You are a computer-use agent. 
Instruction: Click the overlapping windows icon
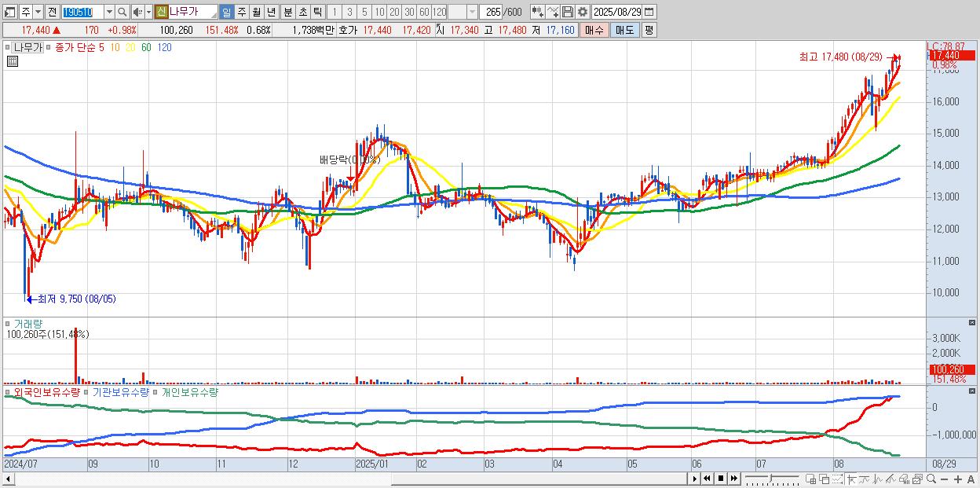click(x=825, y=479)
